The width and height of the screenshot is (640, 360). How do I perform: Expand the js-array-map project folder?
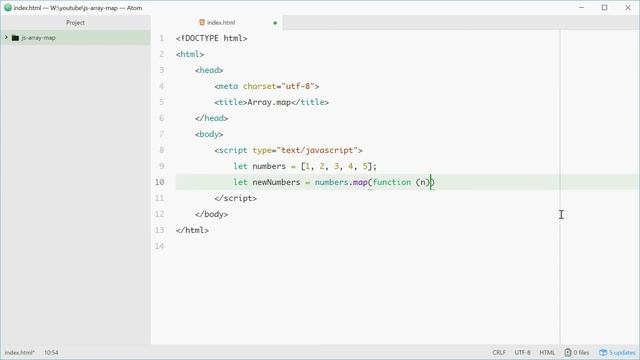6,38
